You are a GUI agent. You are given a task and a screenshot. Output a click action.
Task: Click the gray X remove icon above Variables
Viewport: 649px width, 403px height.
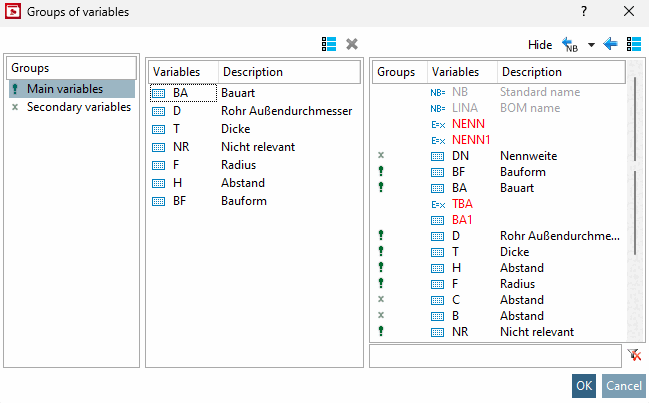click(352, 44)
